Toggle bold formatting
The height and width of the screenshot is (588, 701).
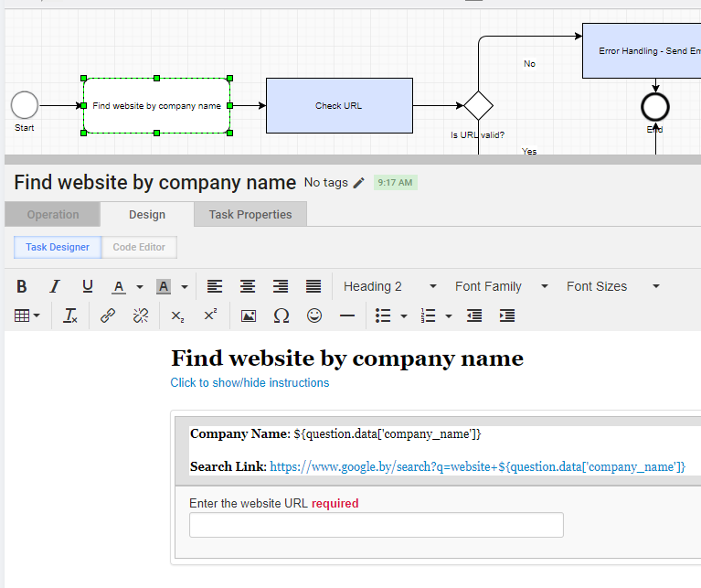tap(21, 286)
